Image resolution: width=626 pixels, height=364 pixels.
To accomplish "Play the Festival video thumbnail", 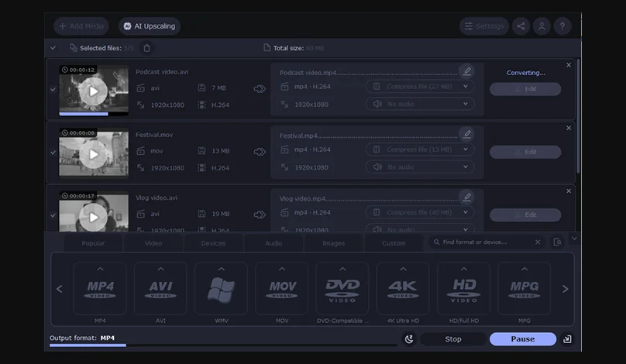I will 94,154.
